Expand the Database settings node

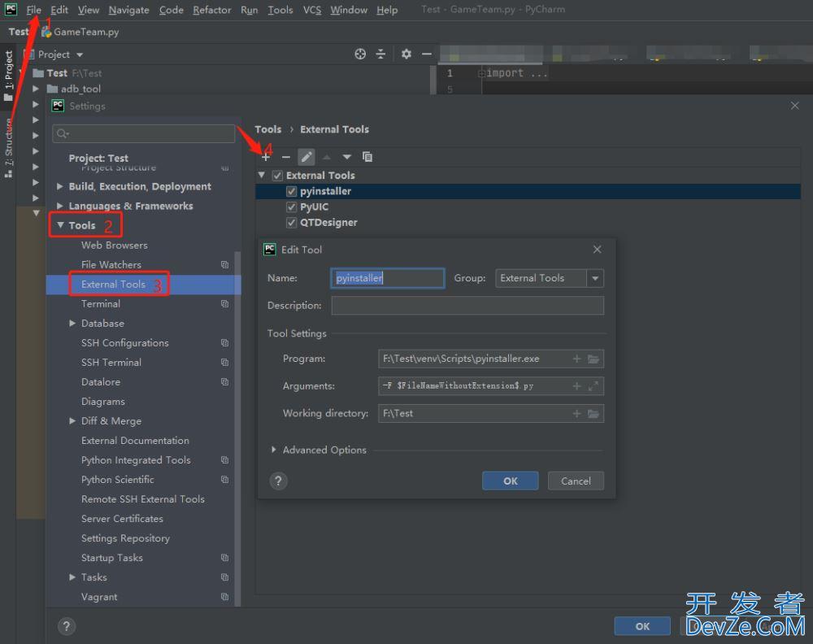tap(72, 323)
